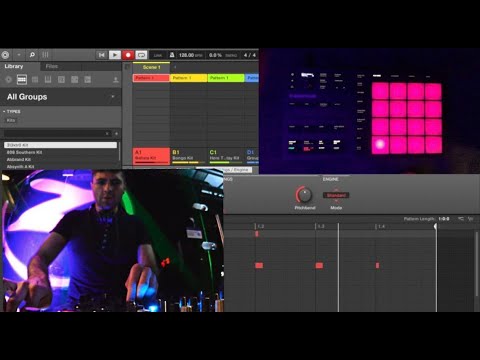Click the pattern editor vertical scrollbar
Image resolution: width=480 pixels, height=360 pixels.
point(477,263)
